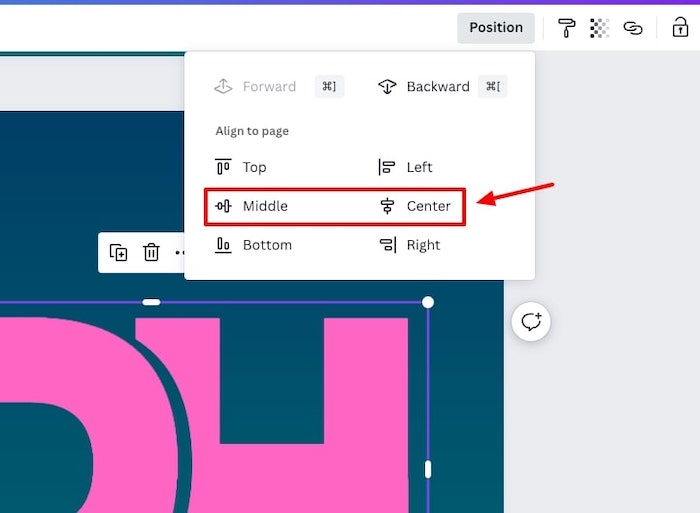Click the add comment bubble icon

click(531, 322)
